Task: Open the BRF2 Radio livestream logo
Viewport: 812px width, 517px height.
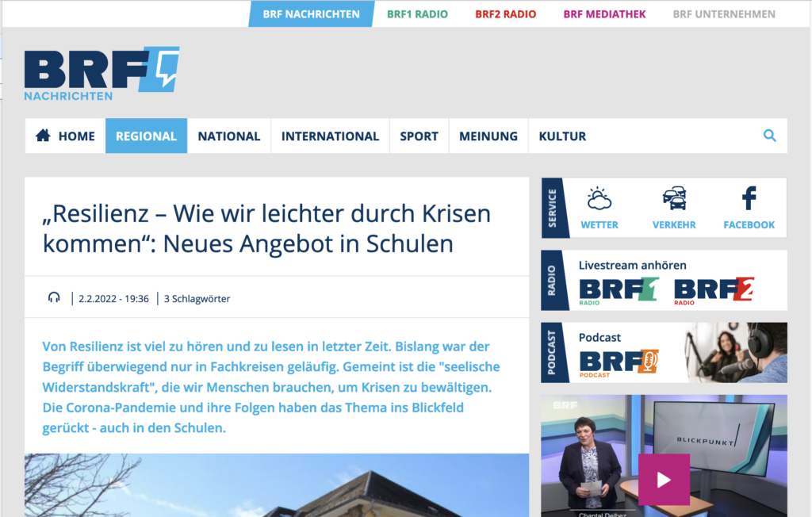Action: click(714, 291)
